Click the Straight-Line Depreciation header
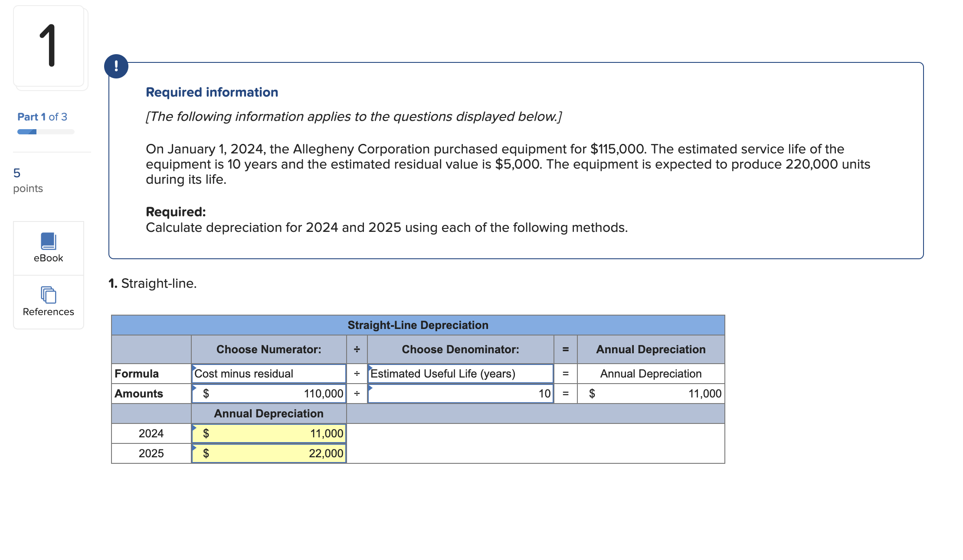Viewport: 963px width, 560px height. 418,325
